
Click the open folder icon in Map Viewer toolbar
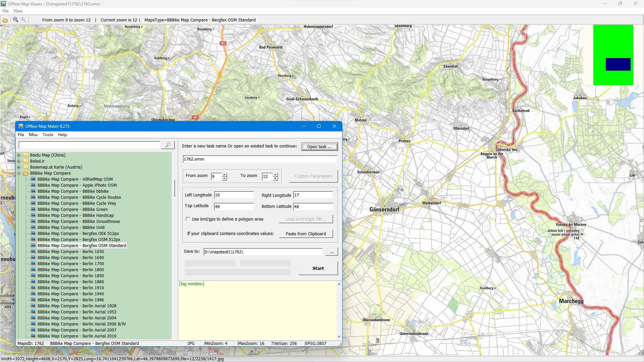5,20
